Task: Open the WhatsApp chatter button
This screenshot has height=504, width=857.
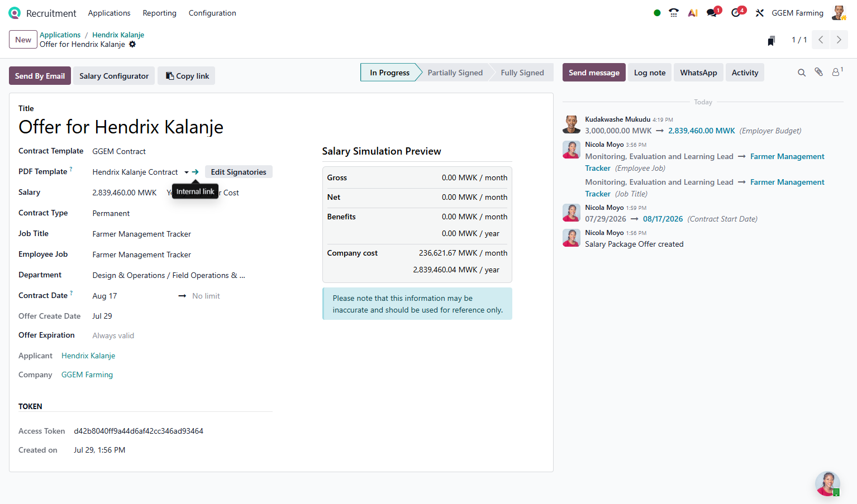Action: tap(698, 73)
